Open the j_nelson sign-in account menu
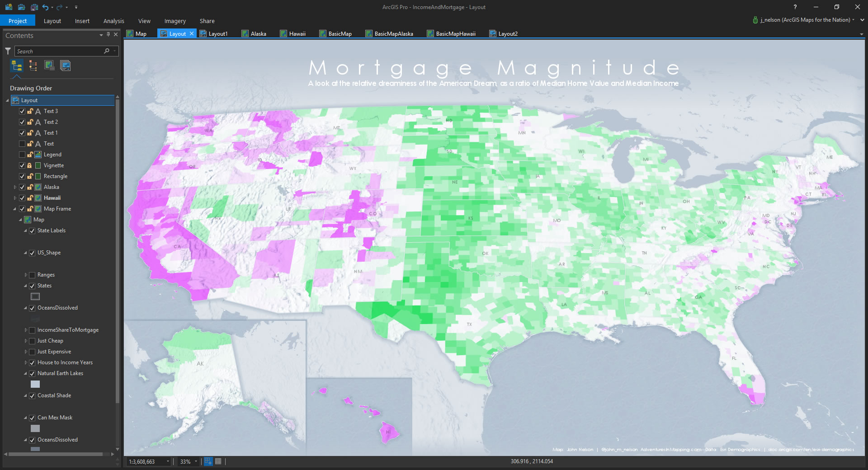 [807, 20]
